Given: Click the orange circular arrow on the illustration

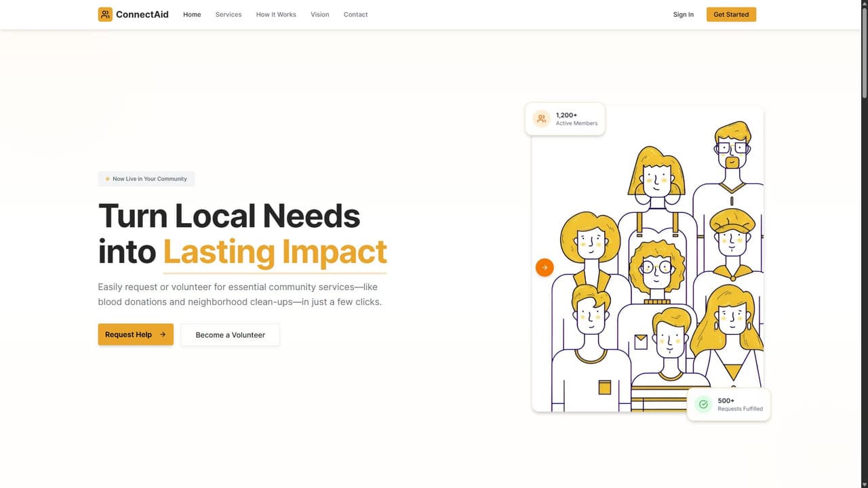Looking at the screenshot, I should [545, 267].
